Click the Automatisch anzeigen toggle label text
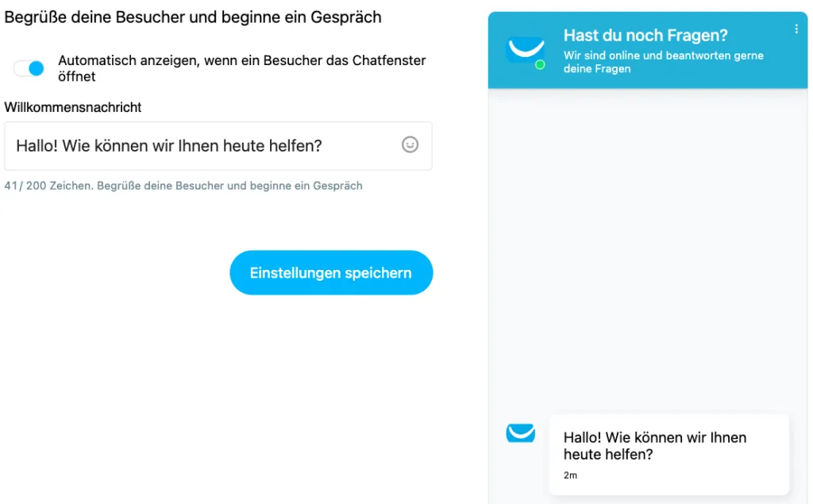 click(241, 68)
